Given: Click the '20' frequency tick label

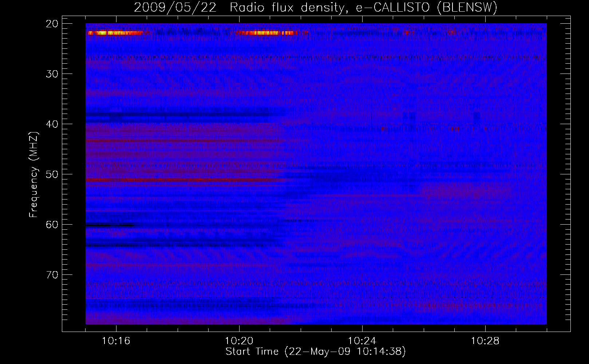Looking at the screenshot, I should click(x=52, y=24).
